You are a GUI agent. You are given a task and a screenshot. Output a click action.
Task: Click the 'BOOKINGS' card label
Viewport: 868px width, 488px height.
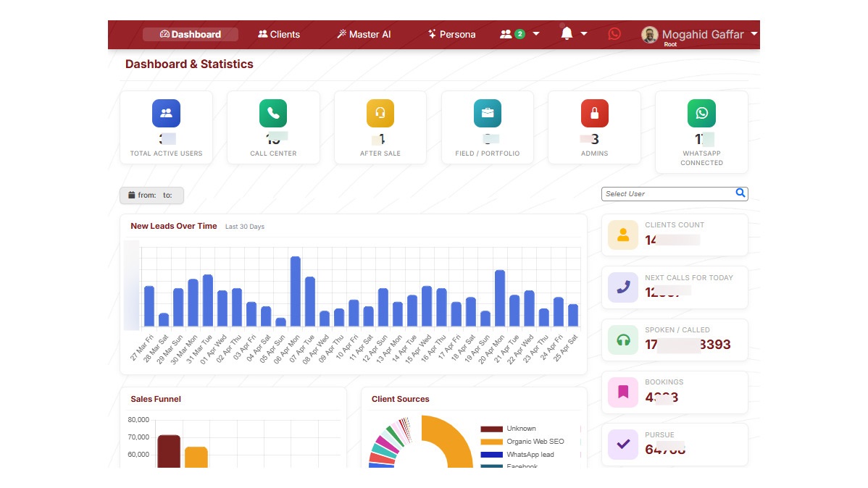click(664, 382)
